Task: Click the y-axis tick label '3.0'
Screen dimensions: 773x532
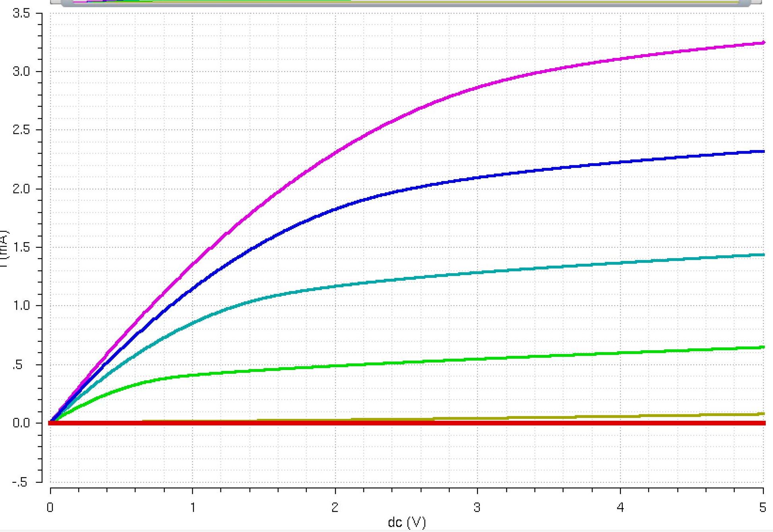Action: coord(21,71)
